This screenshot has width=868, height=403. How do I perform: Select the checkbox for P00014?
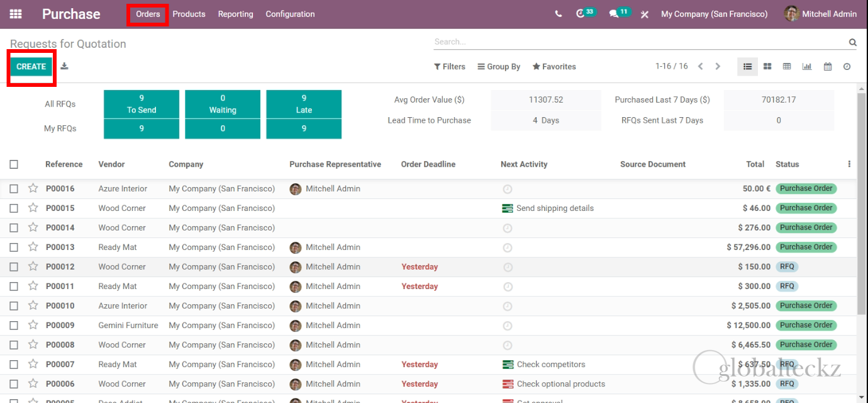(14, 227)
